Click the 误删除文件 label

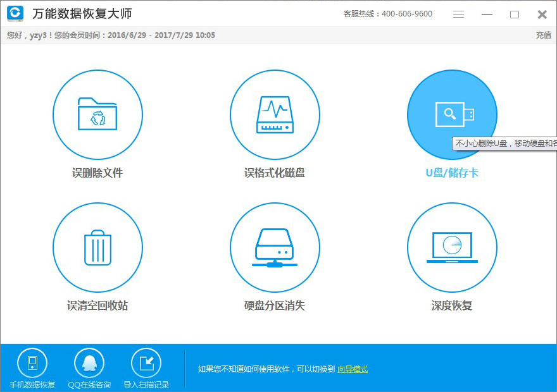97,173
